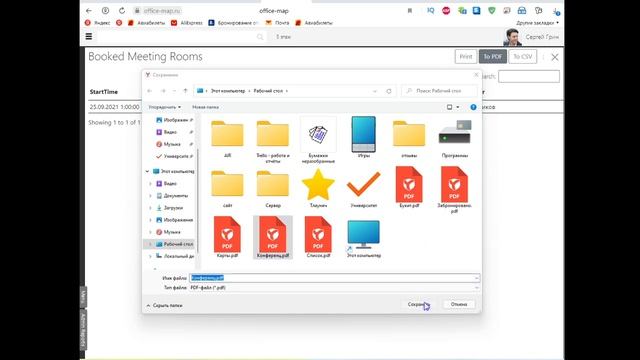Open the Бронирование bookmark
This screenshot has width=640, height=360.
(233, 23)
